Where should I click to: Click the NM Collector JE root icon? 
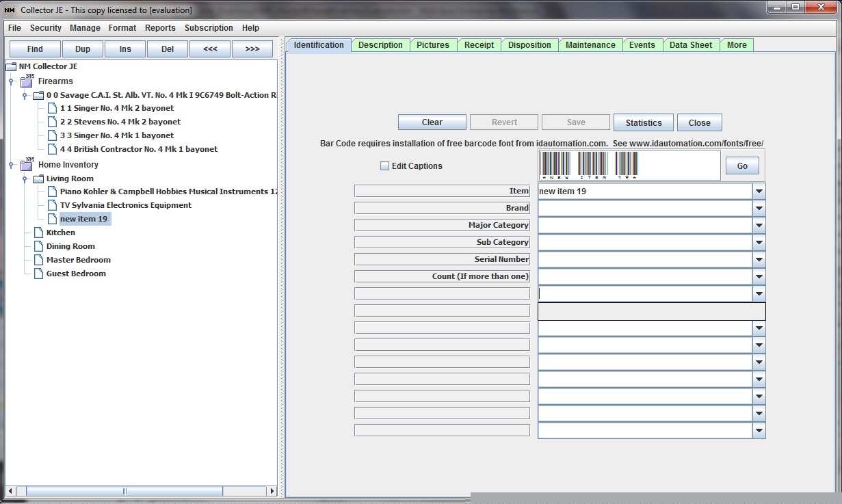[11, 66]
